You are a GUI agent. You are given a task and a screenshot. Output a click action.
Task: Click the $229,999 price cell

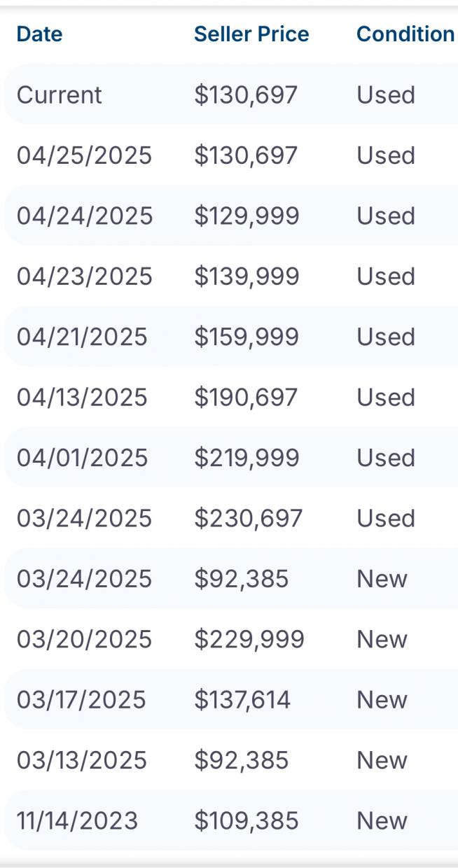(x=249, y=639)
